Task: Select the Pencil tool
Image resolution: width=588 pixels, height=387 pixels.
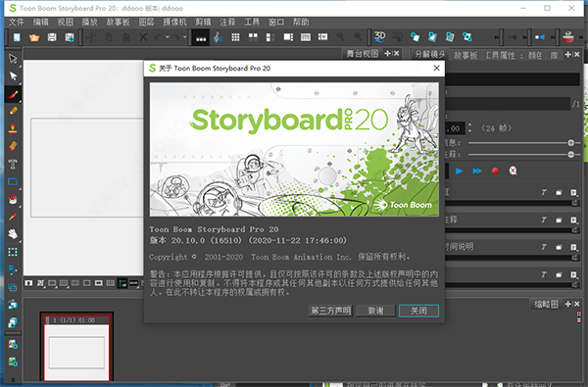Action: (x=13, y=111)
